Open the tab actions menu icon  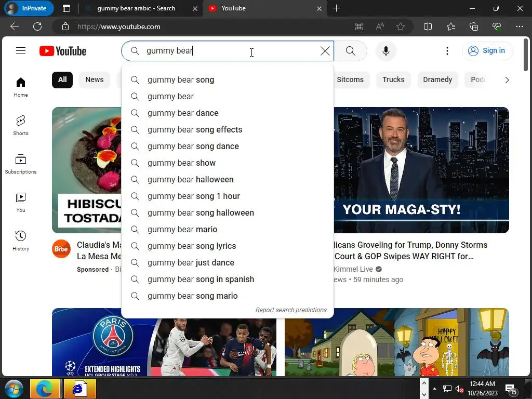(66, 8)
